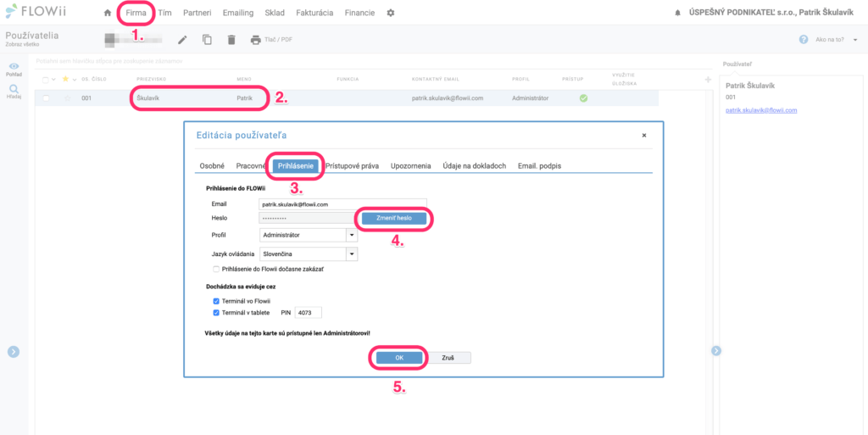Click the add column plus icon
This screenshot has height=435, width=868.
tap(708, 80)
